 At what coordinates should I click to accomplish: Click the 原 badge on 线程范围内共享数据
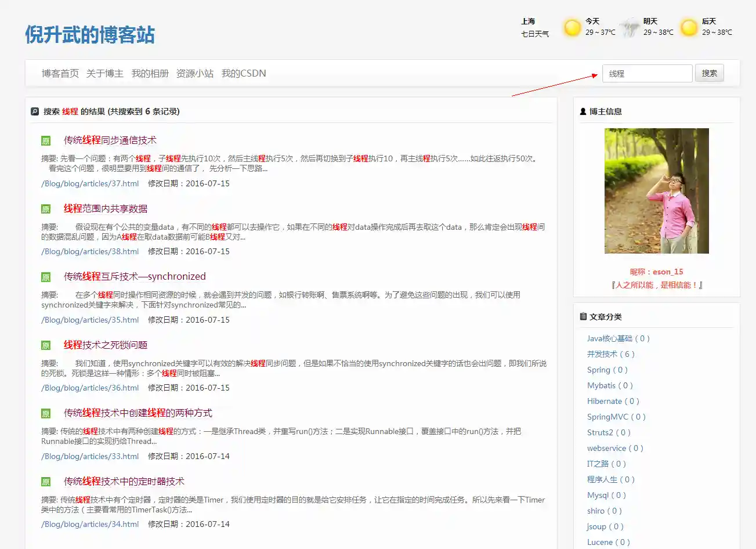coord(45,208)
